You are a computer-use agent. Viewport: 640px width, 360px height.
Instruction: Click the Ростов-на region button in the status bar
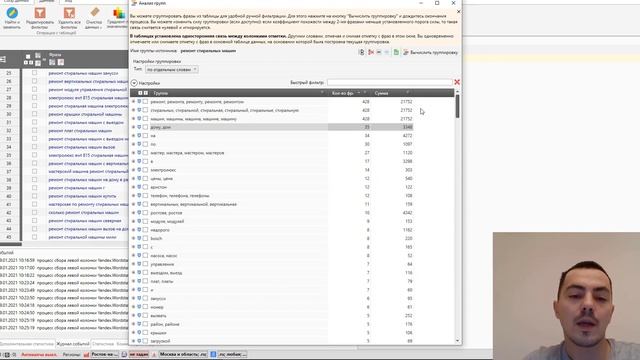pyautogui.click(x=104, y=354)
